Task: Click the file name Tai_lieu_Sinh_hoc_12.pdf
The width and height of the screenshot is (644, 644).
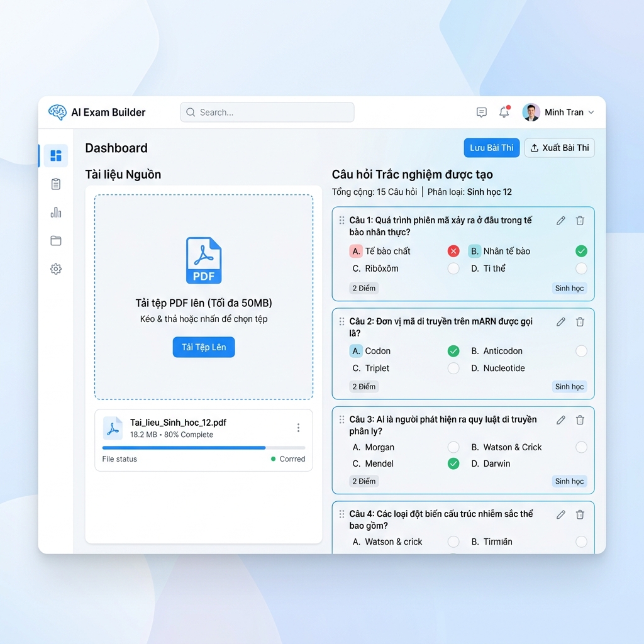Action: tap(178, 423)
